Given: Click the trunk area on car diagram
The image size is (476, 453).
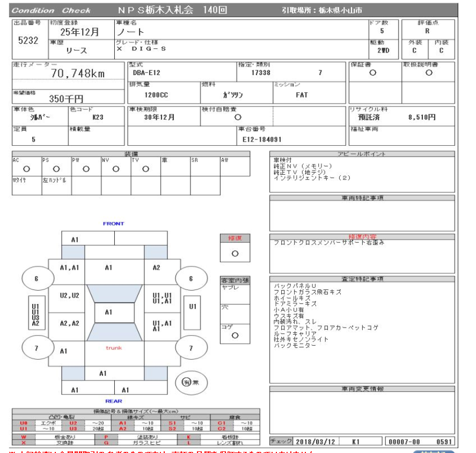Looking at the screenshot, I should coord(114,348).
